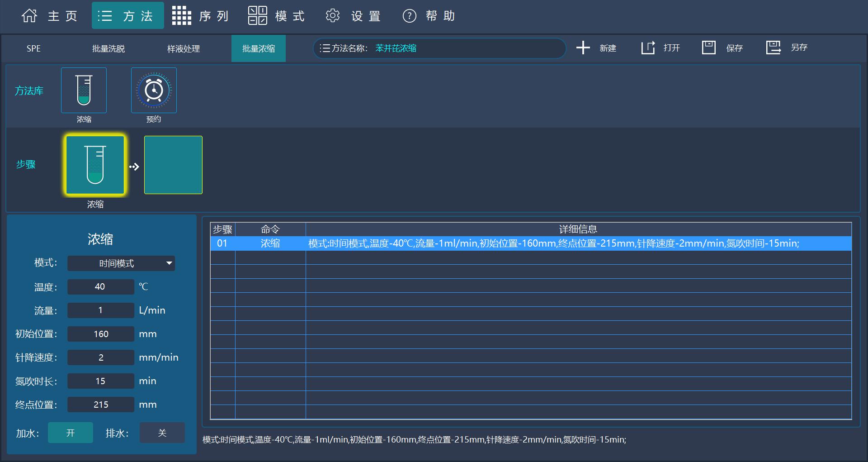Click the 浓缩 icon in 方法库
This screenshot has width=868, height=462.
[x=84, y=90]
